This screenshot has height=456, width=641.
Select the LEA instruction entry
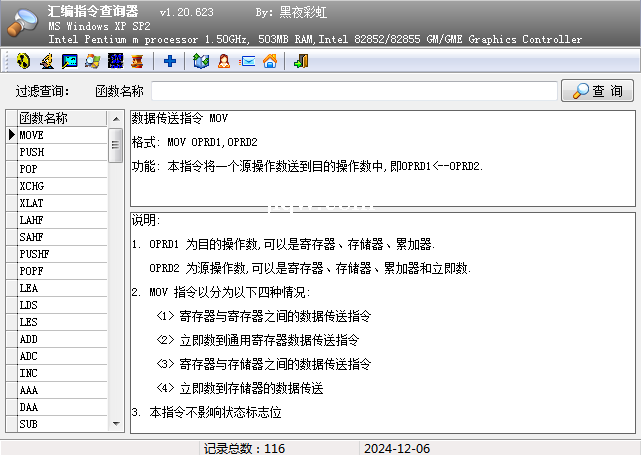coord(60,288)
